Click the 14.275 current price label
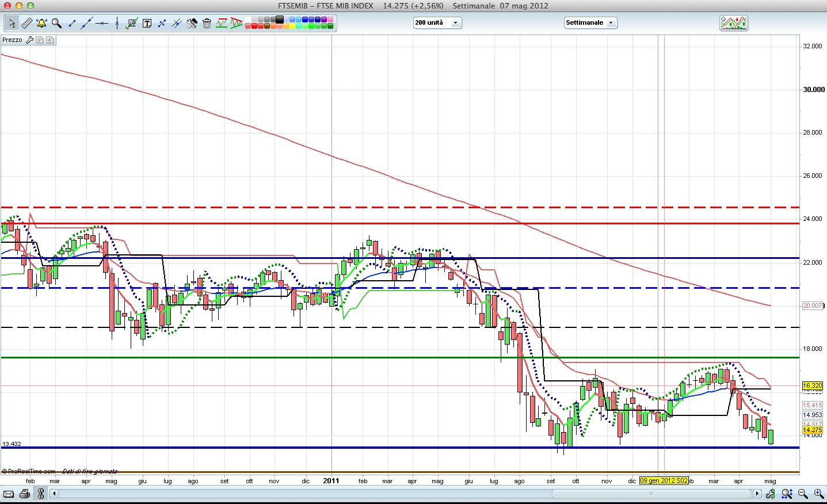The height and width of the screenshot is (504, 827). (812, 430)
